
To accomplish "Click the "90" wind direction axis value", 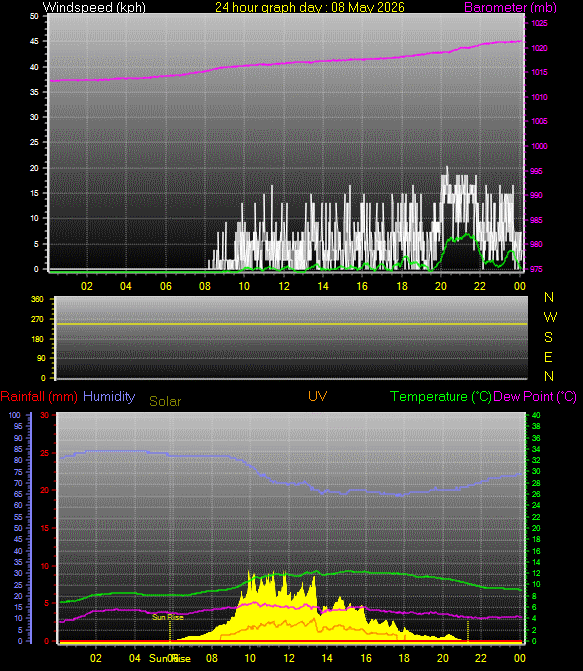I will 41,358.
